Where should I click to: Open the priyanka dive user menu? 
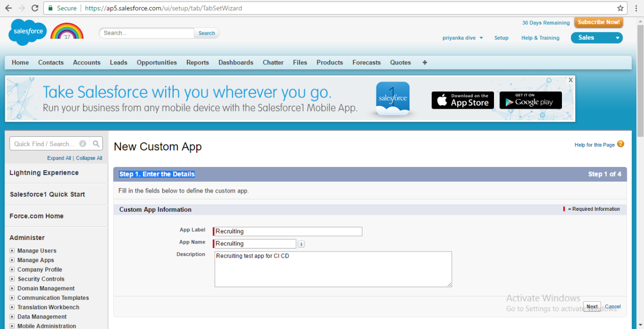[463, 38]
